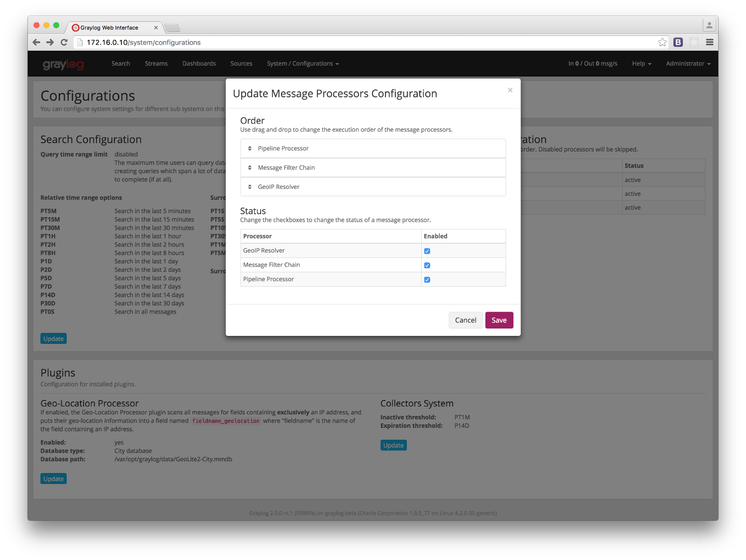
Task: Open the Help dropdown menu
Action: point(642,64)
